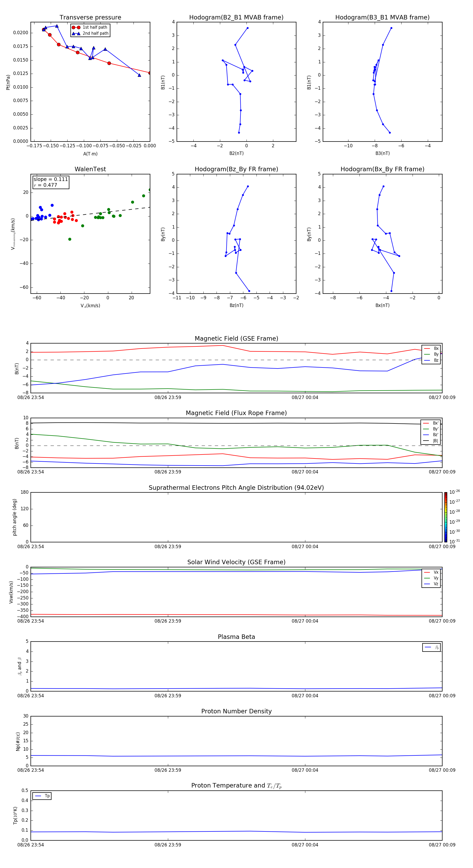
Task: Click the 'Pt(nPa)' y-axis label
Action: tap(8, 82)
